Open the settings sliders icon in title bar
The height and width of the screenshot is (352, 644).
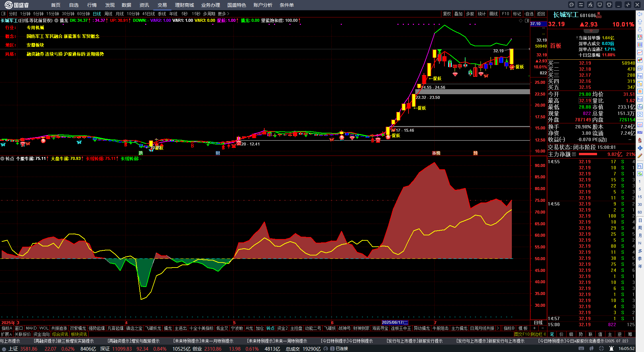tap(581, 5)
